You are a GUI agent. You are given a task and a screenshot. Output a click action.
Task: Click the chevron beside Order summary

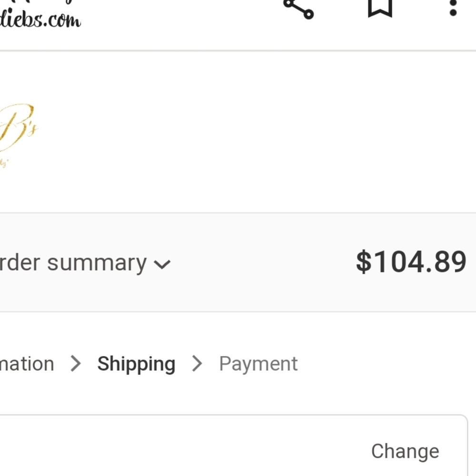click(162, 264)
